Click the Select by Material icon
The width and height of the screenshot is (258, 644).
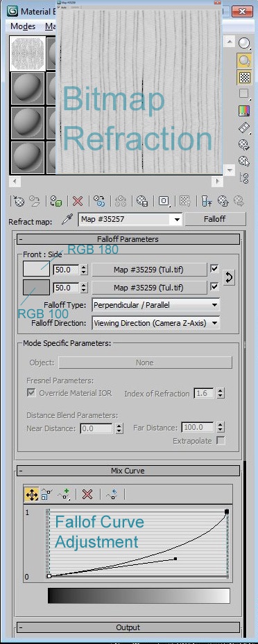(244, 161)
